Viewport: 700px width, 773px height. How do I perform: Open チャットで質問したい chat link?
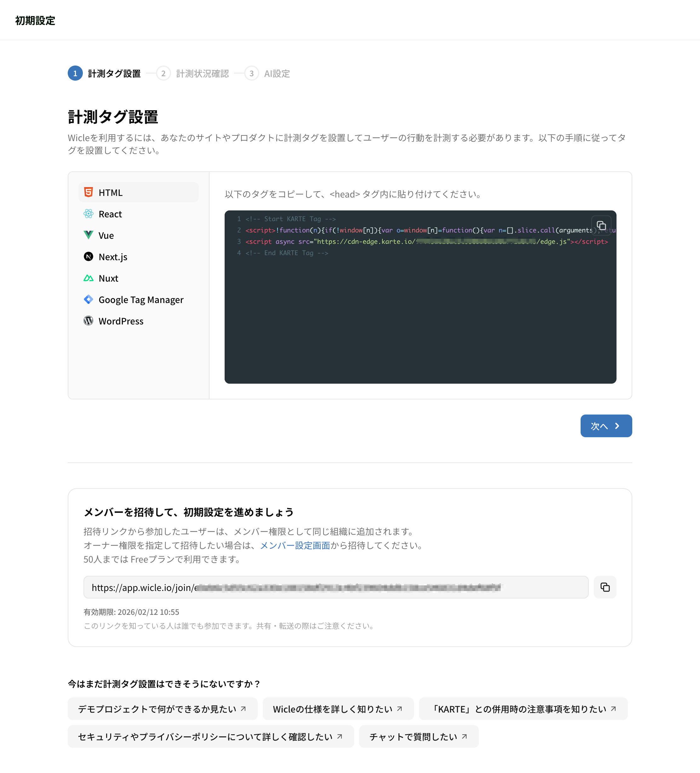tap(418, 736)
